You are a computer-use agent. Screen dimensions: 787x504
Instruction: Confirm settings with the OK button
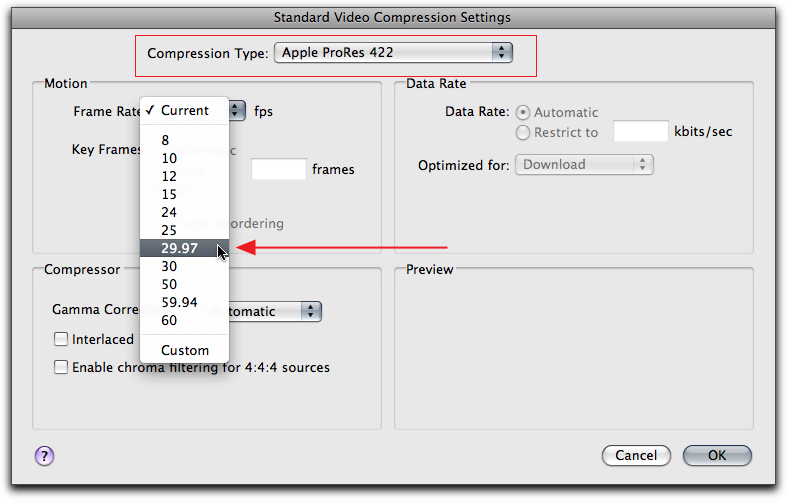(716, 455)
